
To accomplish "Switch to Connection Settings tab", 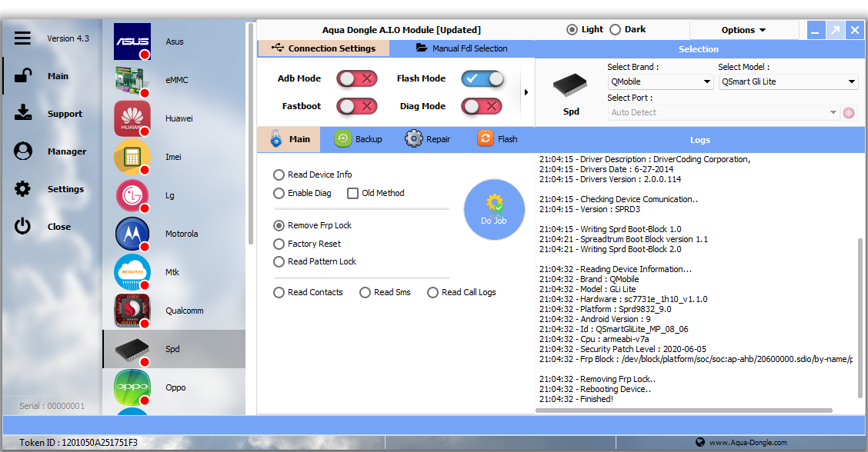I will 324,48.
